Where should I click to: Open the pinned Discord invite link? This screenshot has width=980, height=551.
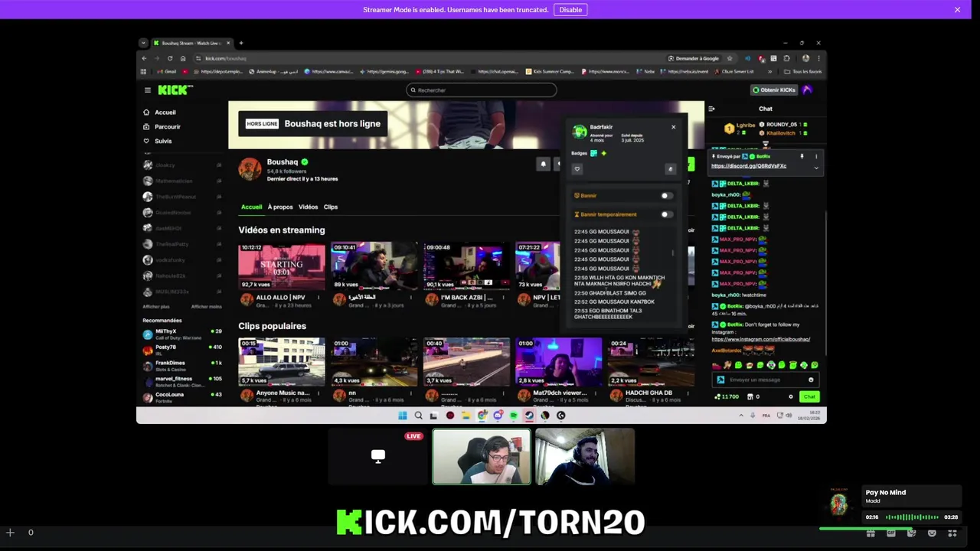749,166
